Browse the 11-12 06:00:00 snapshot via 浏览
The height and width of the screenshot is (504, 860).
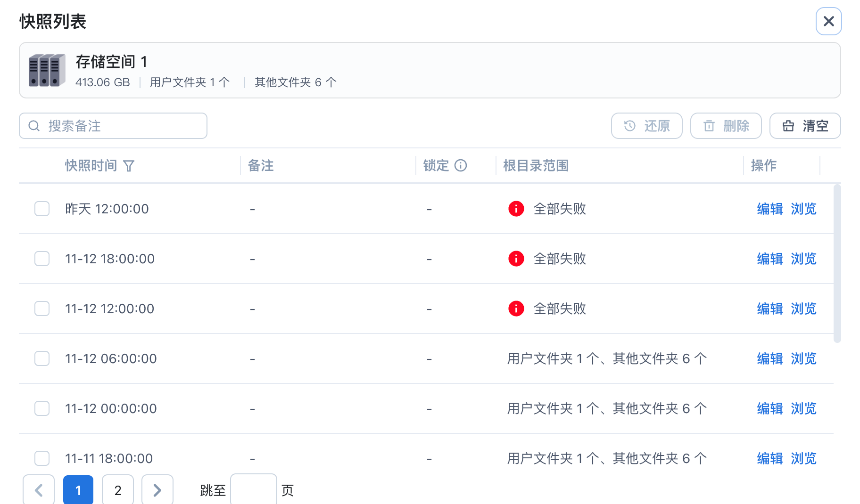pyautogui.click(x=803, y=358)
